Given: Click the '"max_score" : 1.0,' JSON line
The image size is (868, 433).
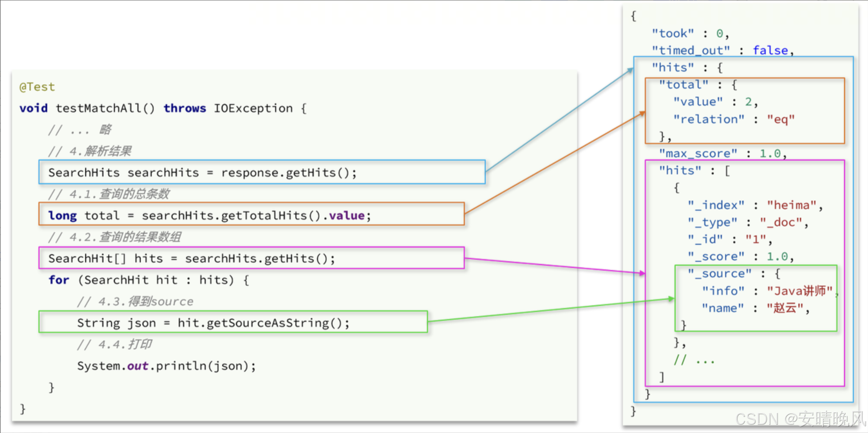Looking at the screenshot, I should coord(723,153).
